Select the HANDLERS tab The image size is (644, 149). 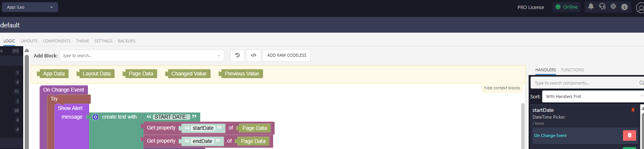[x=546, y=70]
